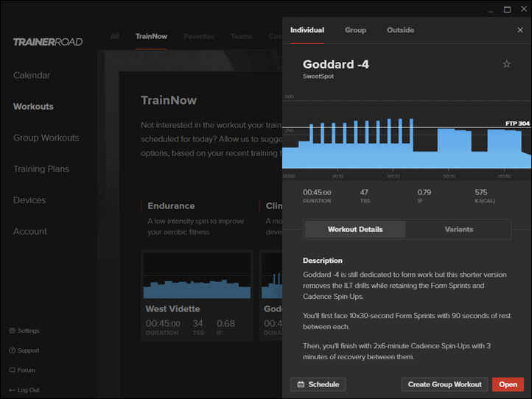The width and height of the screenshot is (532, 399).
Task: Open Support in the sidebar
Action: 24,350
